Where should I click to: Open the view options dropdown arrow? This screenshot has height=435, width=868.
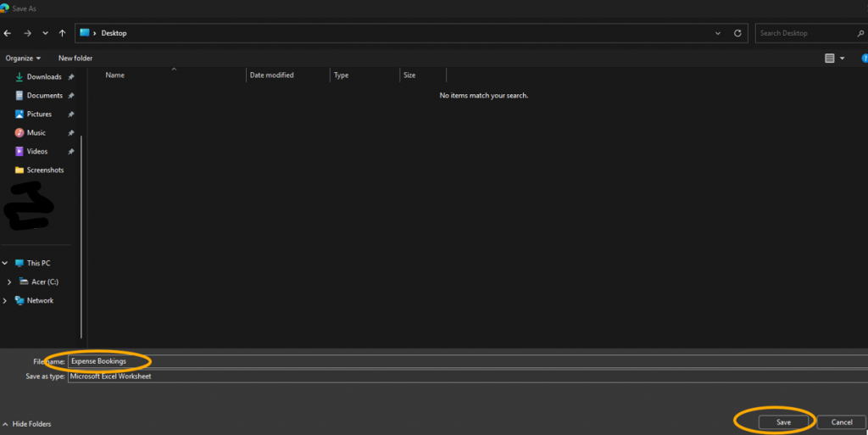(x=842, y=59)
